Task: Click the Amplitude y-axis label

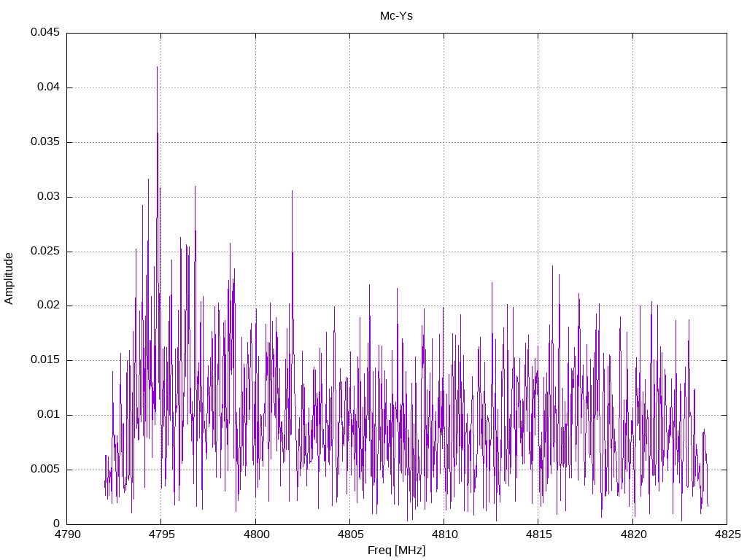Action: pos(9,279)
